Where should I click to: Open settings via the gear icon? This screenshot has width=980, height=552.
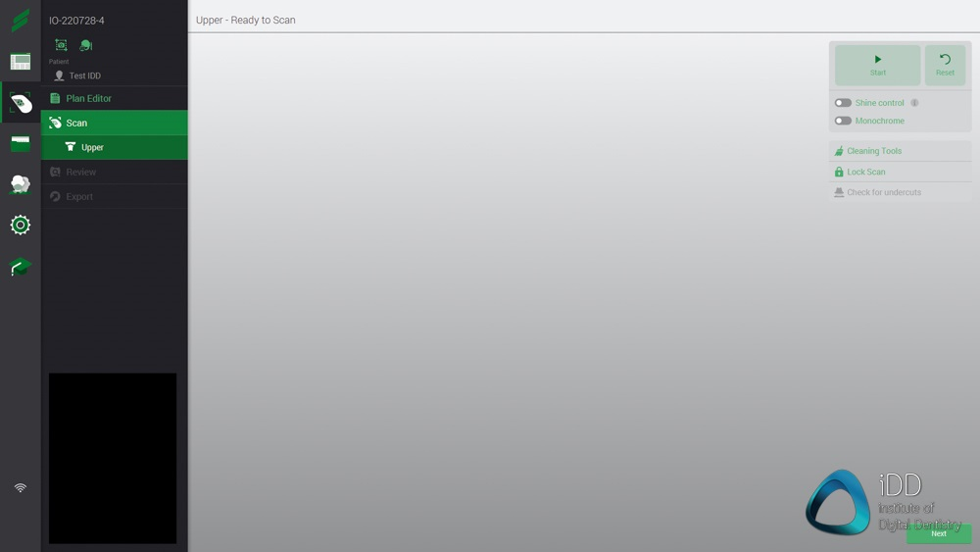(21, 226)
